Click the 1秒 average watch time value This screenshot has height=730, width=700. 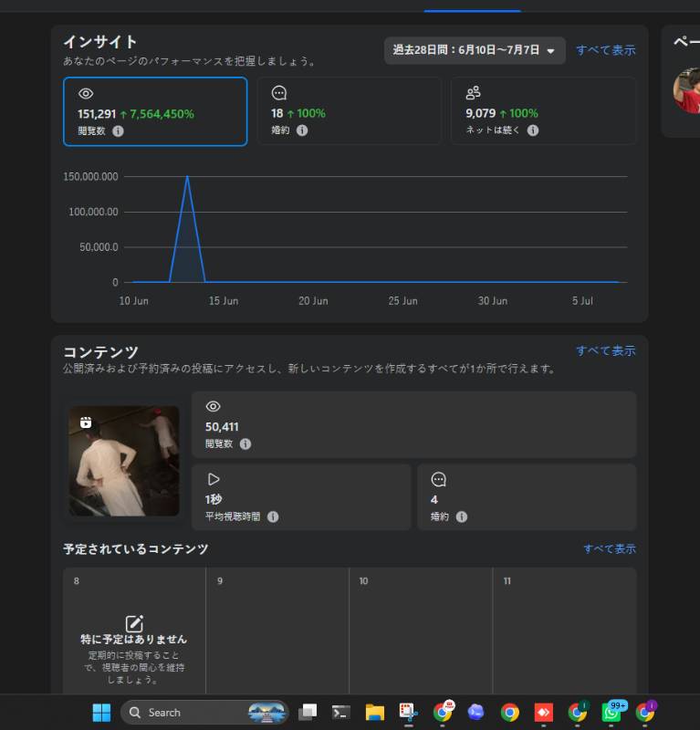point(214,499)
